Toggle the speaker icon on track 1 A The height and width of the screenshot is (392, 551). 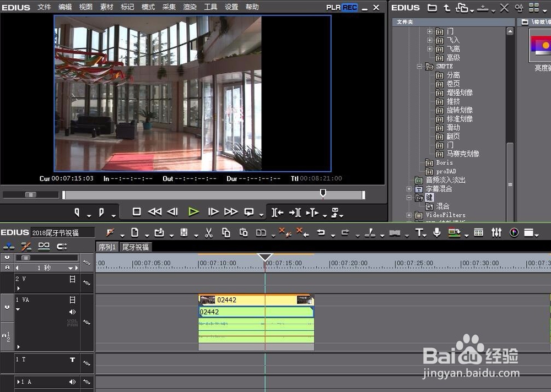pyautogui.click(x=72, y=382)
